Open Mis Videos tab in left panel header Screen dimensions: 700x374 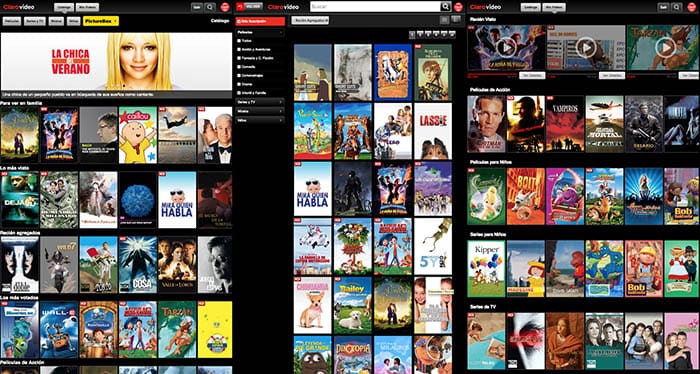[x=88, y=7]
